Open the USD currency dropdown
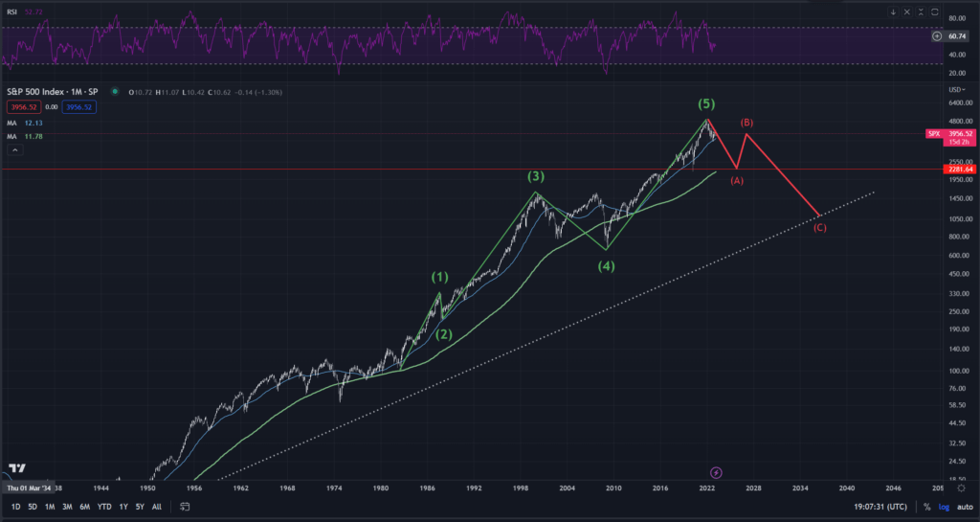This screenshot has height=522, width=980. point(956,89)
